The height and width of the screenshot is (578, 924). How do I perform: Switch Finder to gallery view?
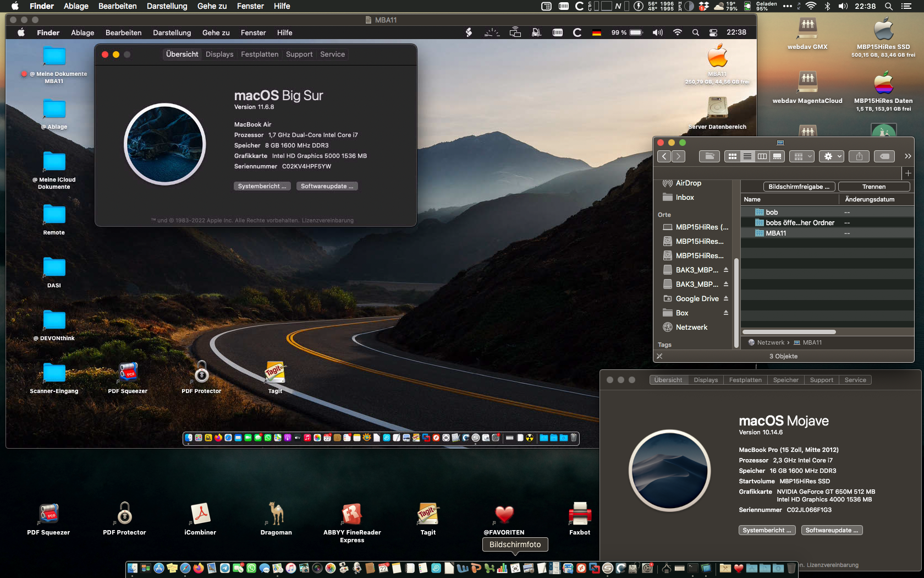(x=777, y=156)
